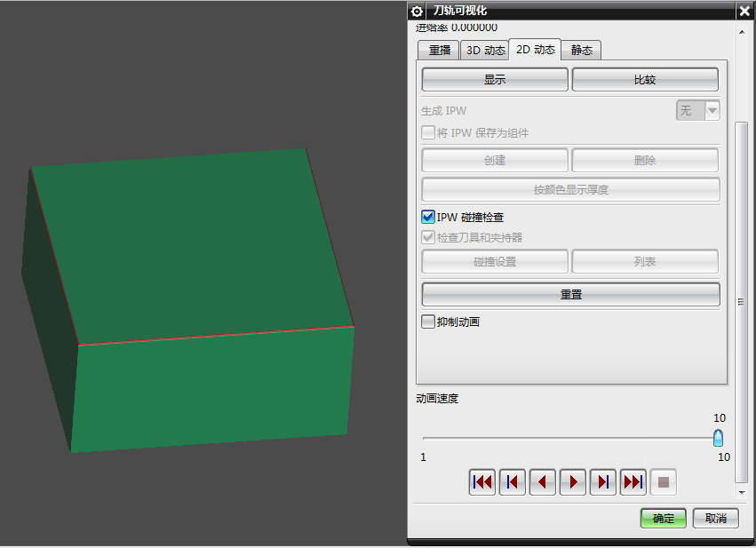Click the rewind to start playback icon

482,482
